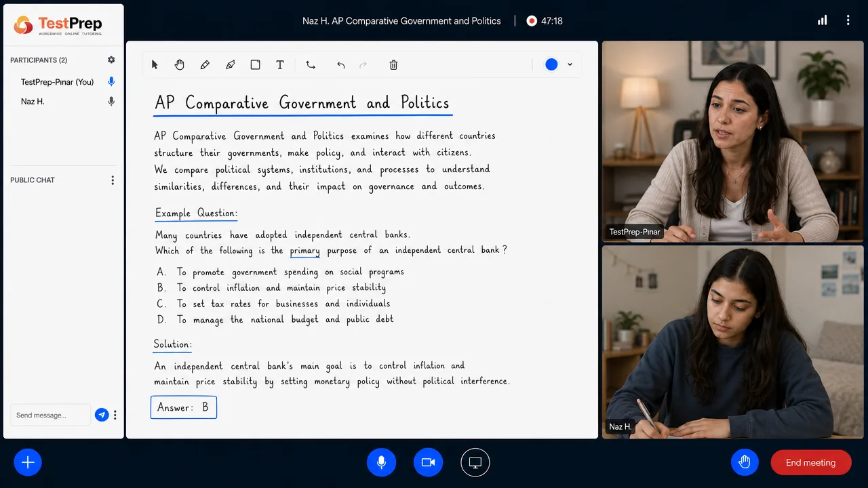Raise hand button
868x488 pixels.
click(x=745, y=462)
